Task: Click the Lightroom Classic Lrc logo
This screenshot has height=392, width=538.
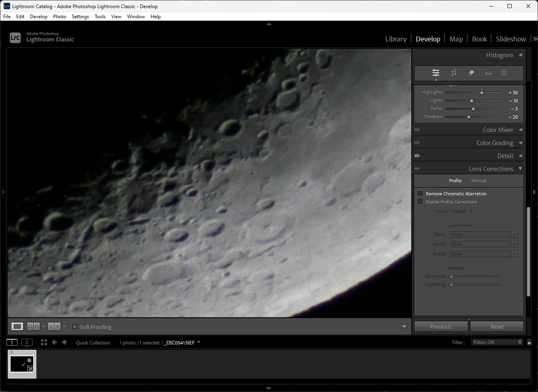Action: tap(15, 37)
